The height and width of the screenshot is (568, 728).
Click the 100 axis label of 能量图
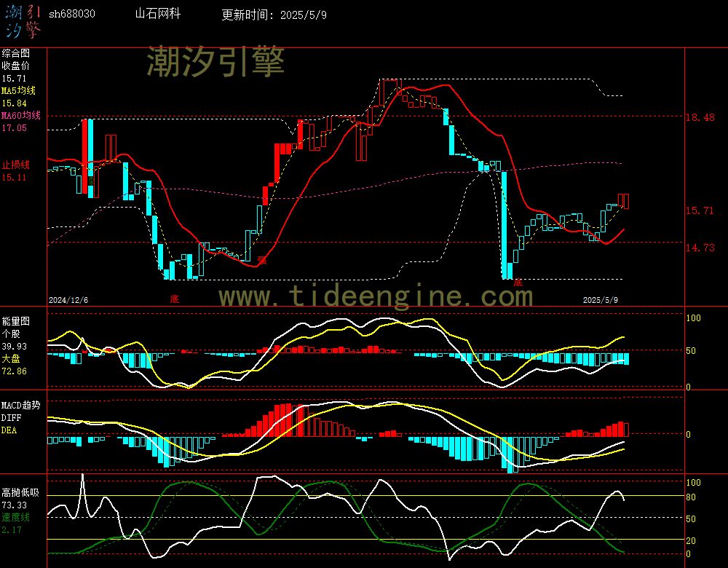693,318
